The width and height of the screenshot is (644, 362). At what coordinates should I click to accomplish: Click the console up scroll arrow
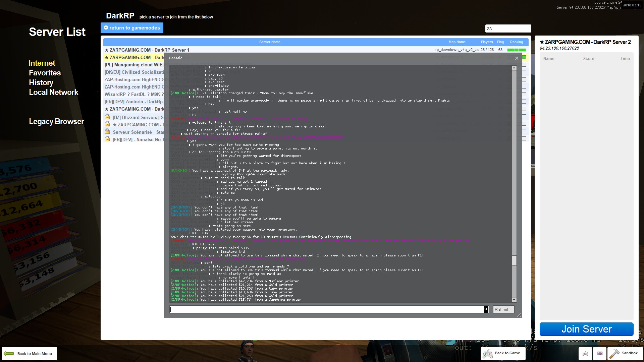click(514, 68)
